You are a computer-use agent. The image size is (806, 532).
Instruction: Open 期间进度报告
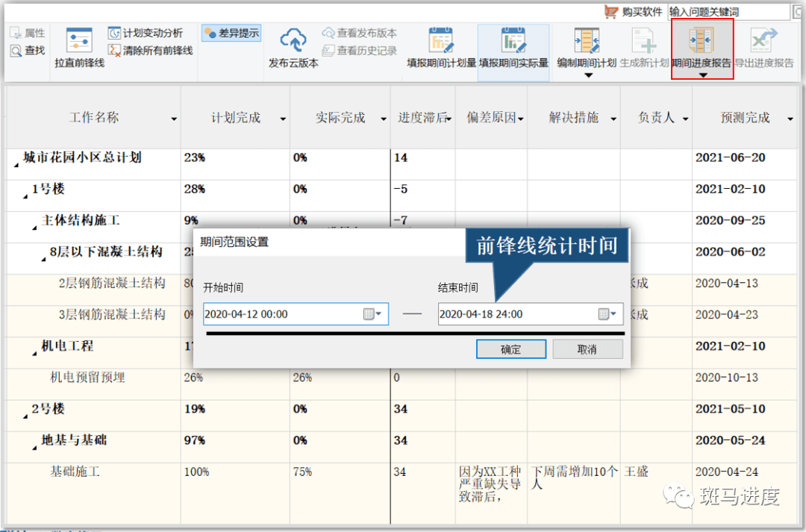702,48
